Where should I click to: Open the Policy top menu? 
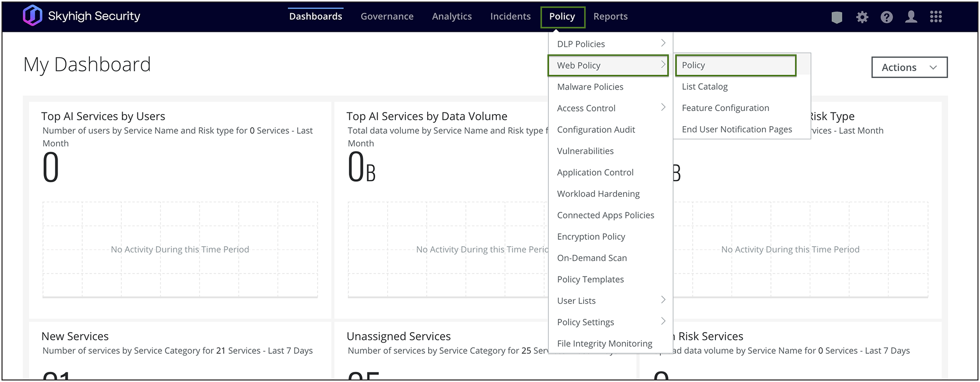(x=562, y=17)
